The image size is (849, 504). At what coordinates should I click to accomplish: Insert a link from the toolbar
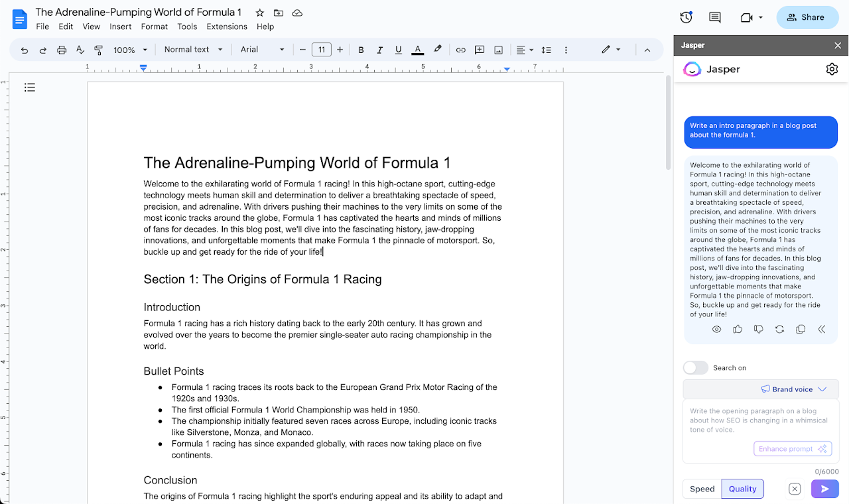pos(460,50)
